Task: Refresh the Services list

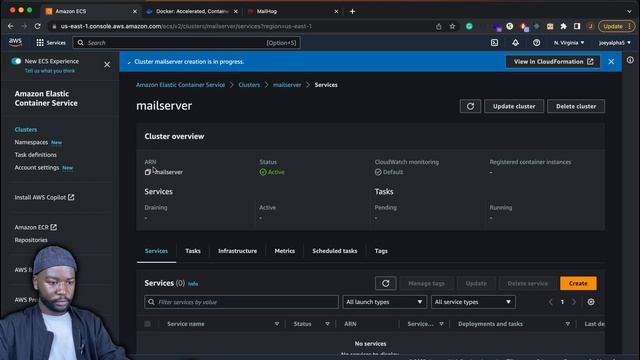Action: (385, 283)
